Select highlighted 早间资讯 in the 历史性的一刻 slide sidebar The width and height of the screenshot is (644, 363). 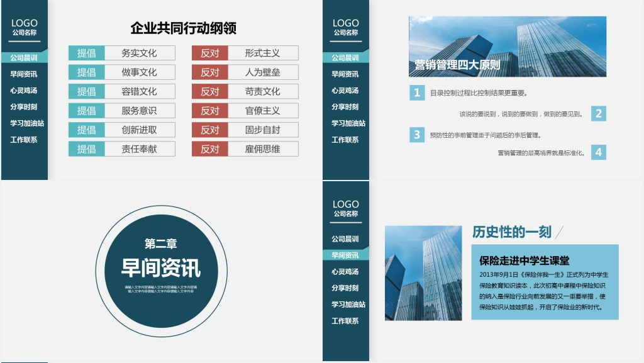[345, 255]
